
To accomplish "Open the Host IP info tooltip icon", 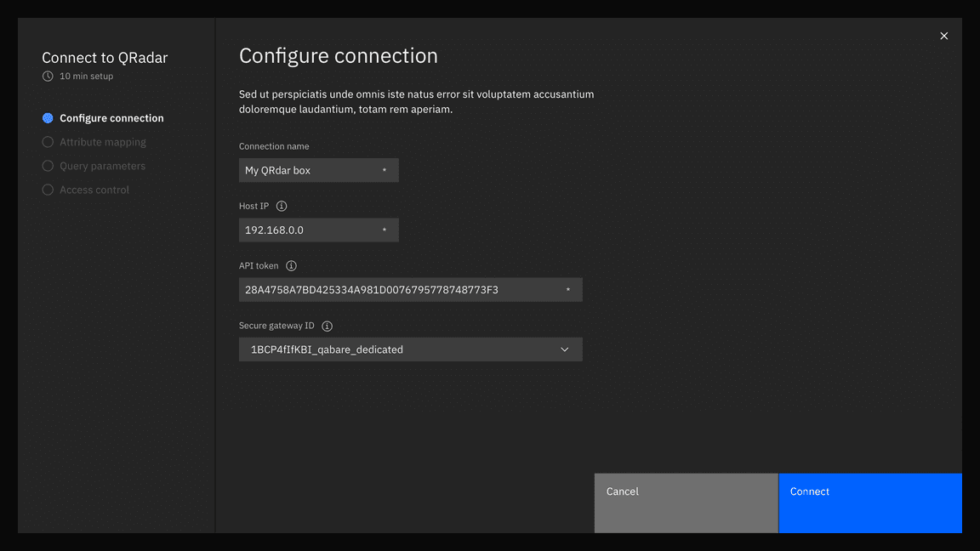I will coord(281,206).
